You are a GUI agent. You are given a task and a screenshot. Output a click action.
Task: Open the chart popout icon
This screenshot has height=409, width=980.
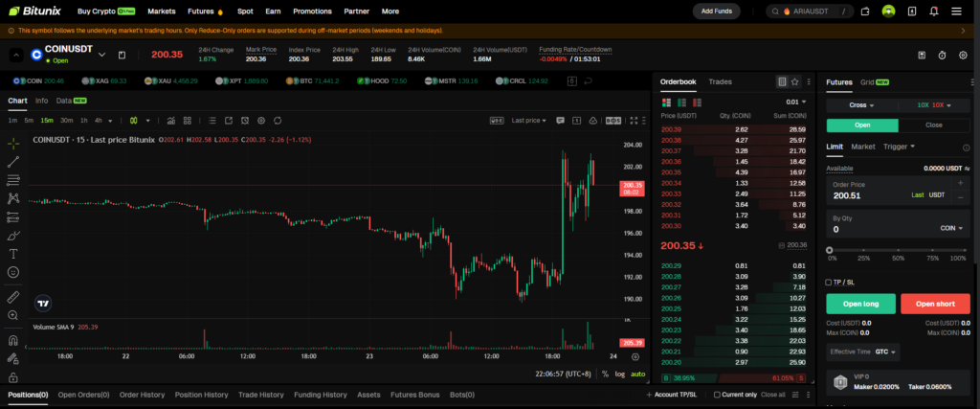tap(229, 120)
